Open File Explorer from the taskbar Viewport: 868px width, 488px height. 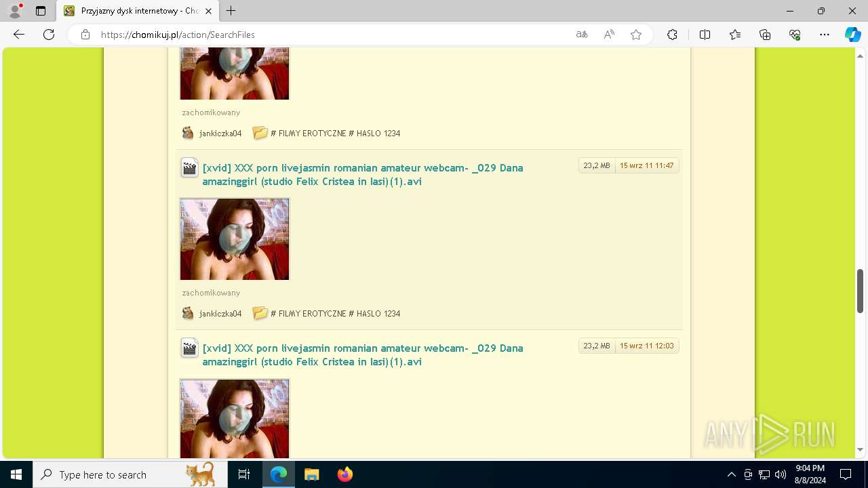pyautogui.click(x=311, y=474)
